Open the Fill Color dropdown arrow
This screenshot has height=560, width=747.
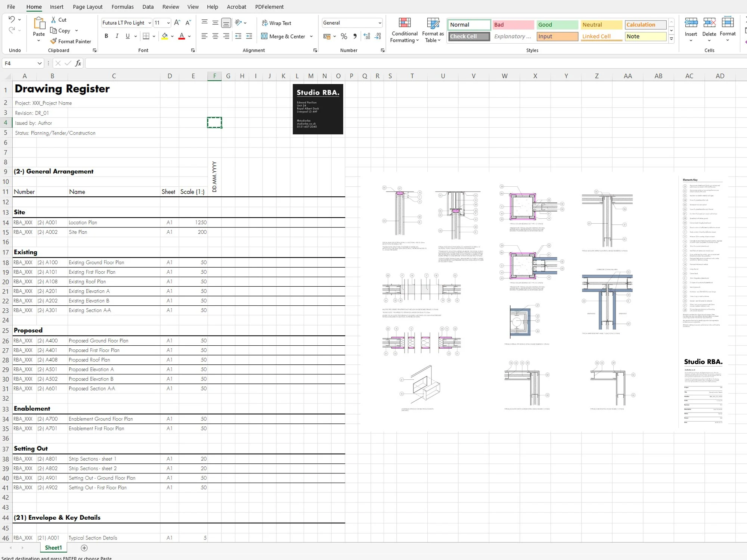[x=171, y=36]
